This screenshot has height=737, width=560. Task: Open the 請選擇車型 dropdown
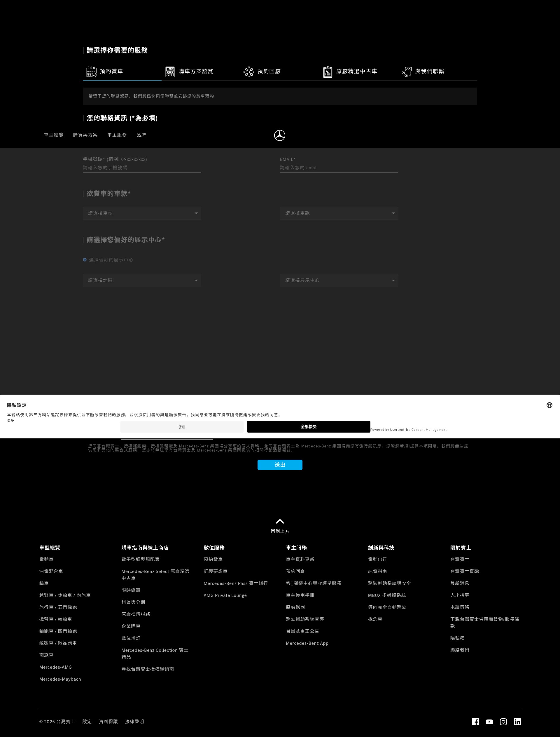coord(142,213)
